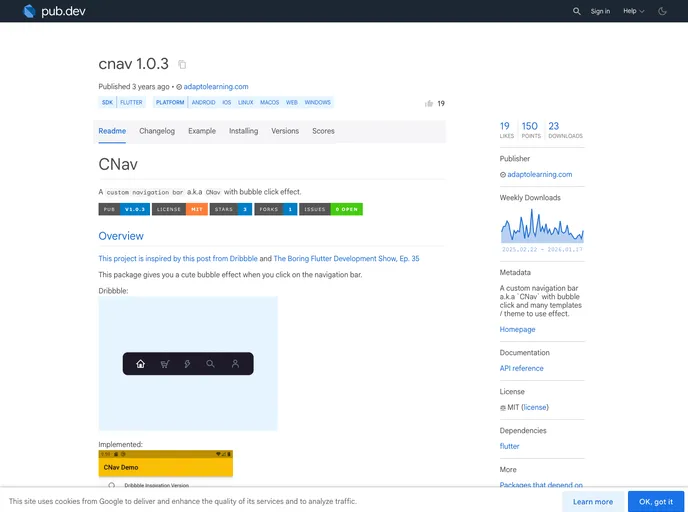The height and width of the screenshot is (512, 688).
Task: Select the FLUTTER SDK tag
Action: (x=132, y=102)
